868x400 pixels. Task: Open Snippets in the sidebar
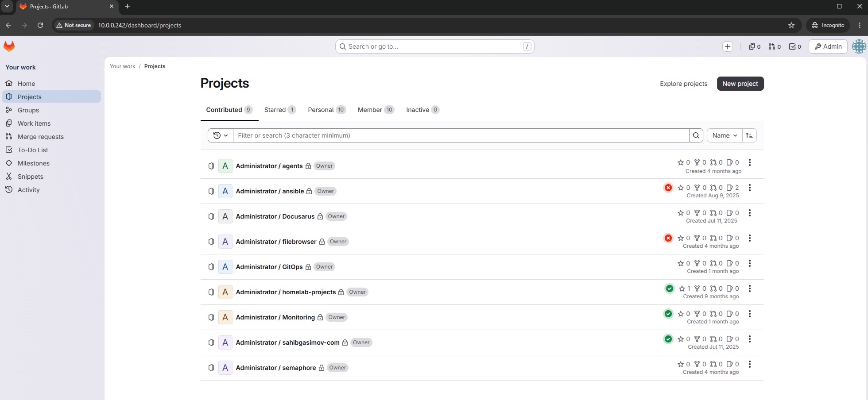51,177
